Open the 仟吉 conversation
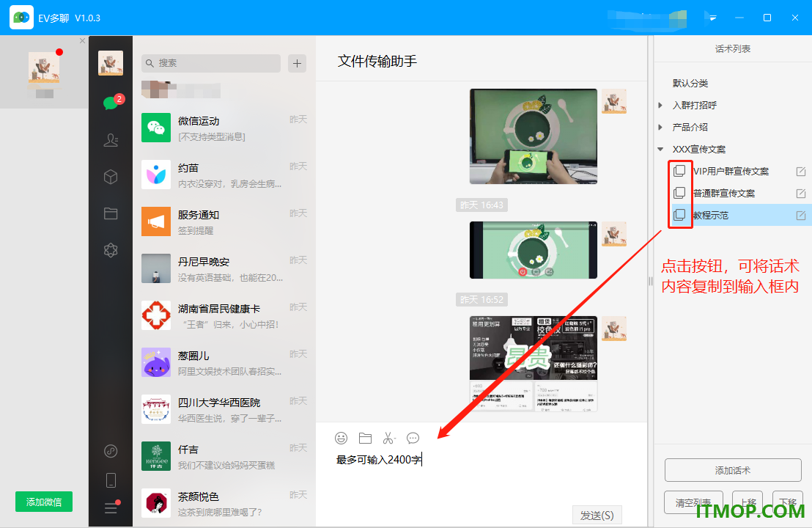This screenshot has height=528, width=812. pos(224,456)
